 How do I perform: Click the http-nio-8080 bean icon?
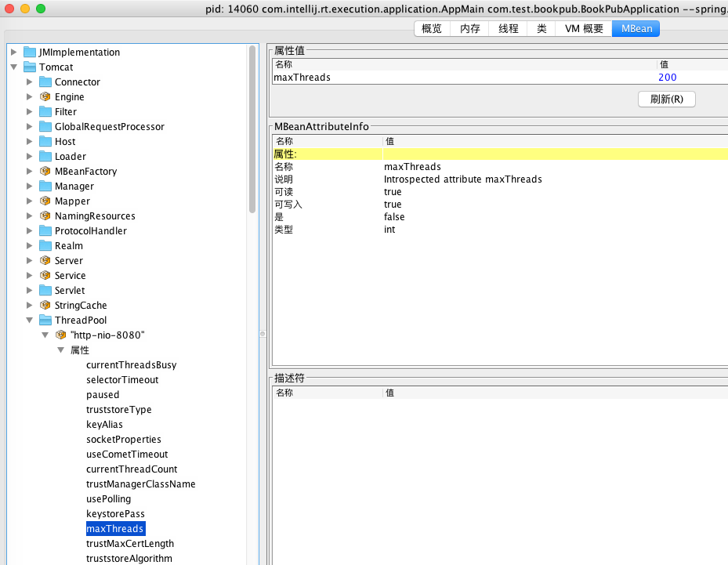pos(61,335)
